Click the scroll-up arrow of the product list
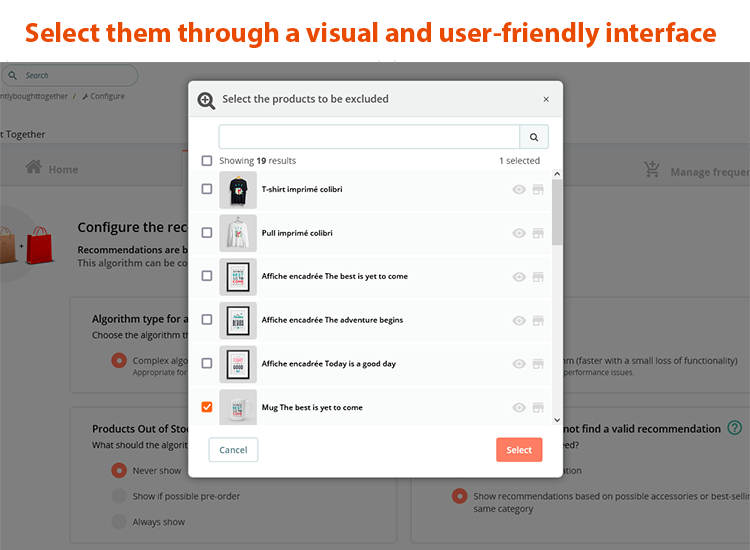 click(557, 174)
